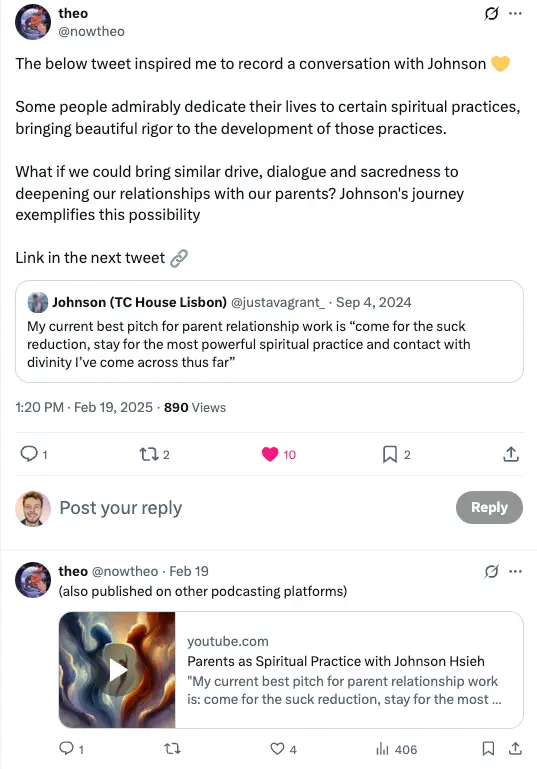The width and height of the screenshot is (537, 769).
Task: Click the 890 Views count
Action: [195, 408]
